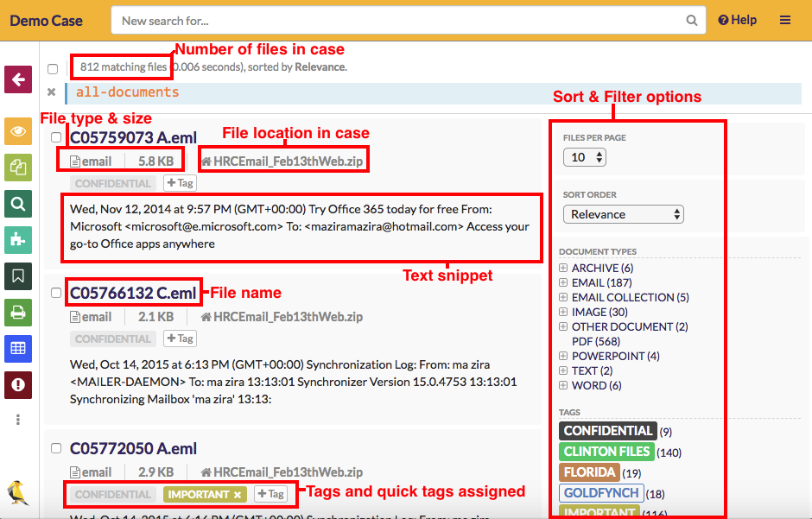Viewport: 812px width, 519px height.
Task: Click the Office 365 email text snippet
Action: point(301,226)
